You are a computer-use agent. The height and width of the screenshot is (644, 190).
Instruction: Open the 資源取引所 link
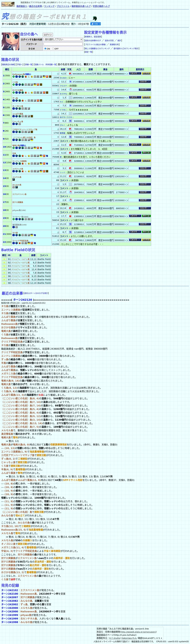click(114, 45)
